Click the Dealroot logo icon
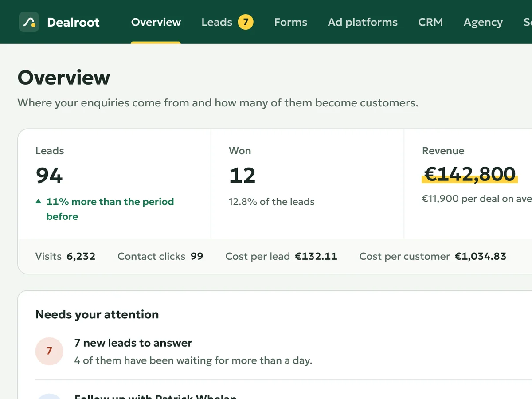The image size is (532, 399). (29, 22)
